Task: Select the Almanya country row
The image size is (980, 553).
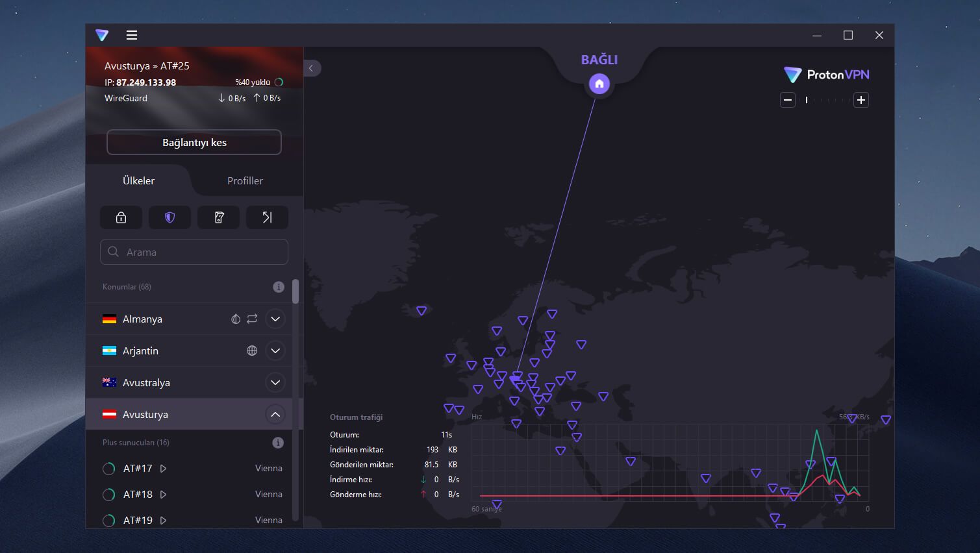Action: click(x=189, y=319)
